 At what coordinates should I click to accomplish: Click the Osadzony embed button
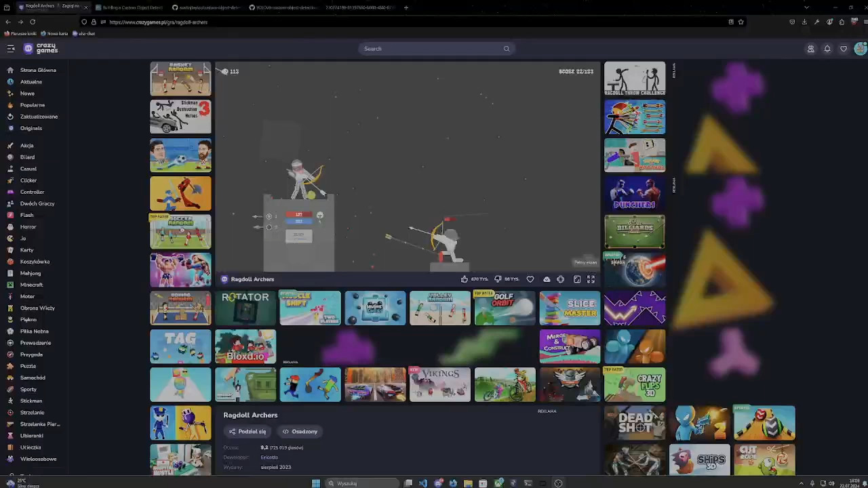pos(300,432)
